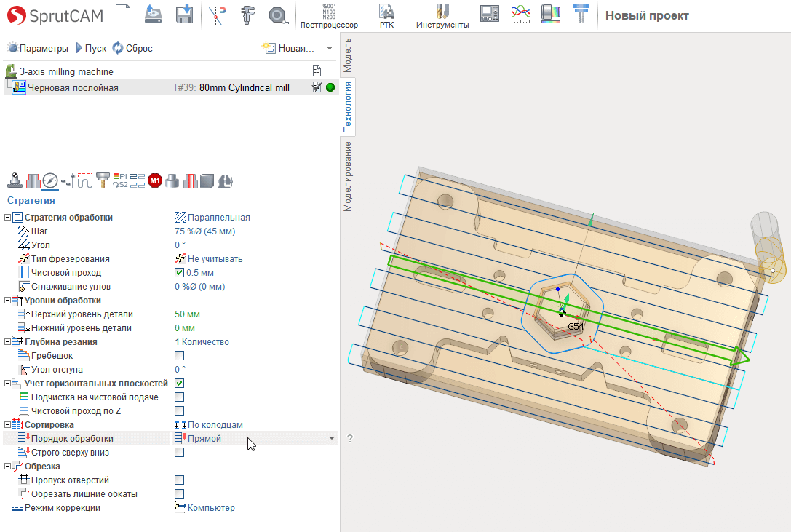Open the caliper measurement tool
Screen dimensions: 791x532
[247, 15]
